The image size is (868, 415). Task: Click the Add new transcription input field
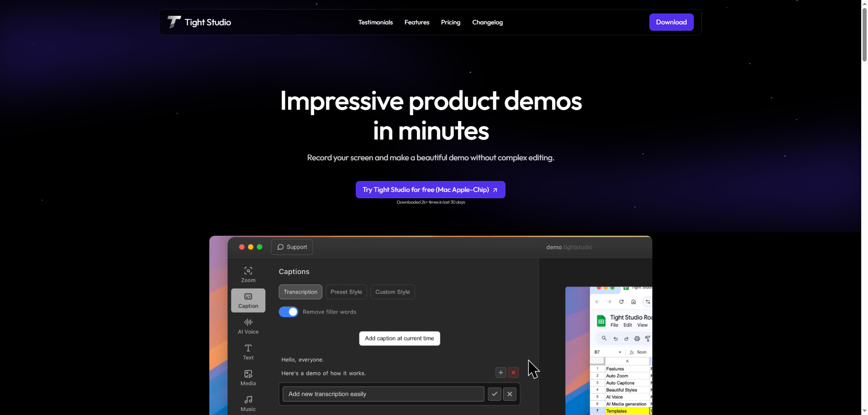(x=383, y=394)
